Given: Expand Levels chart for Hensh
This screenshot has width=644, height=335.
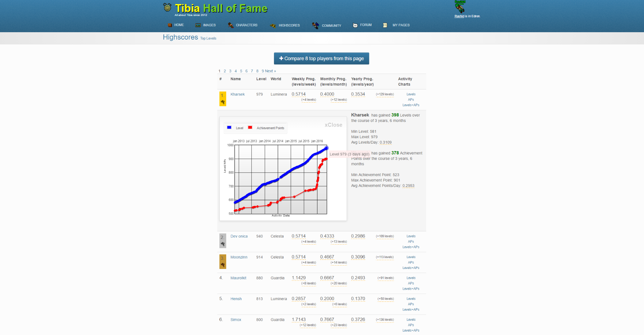Looking at the screenshot, I should tap(411, 299).
